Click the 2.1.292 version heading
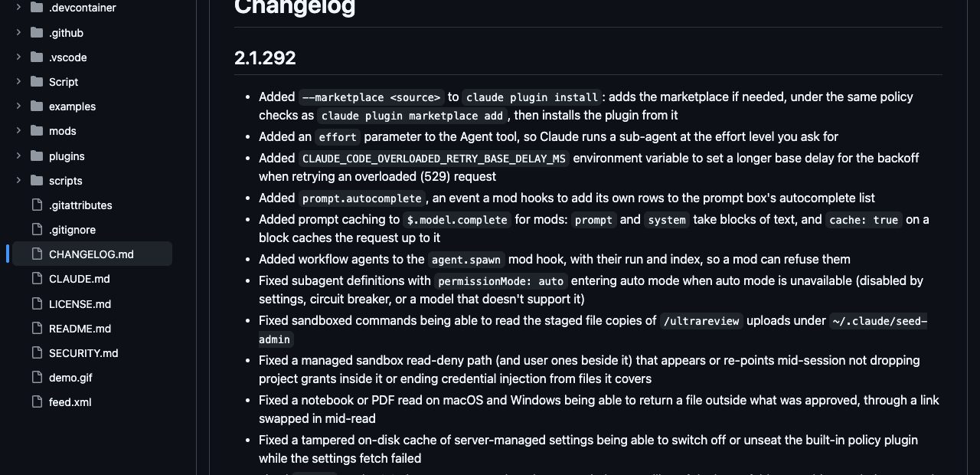980x475 pixels. [265, 57]
